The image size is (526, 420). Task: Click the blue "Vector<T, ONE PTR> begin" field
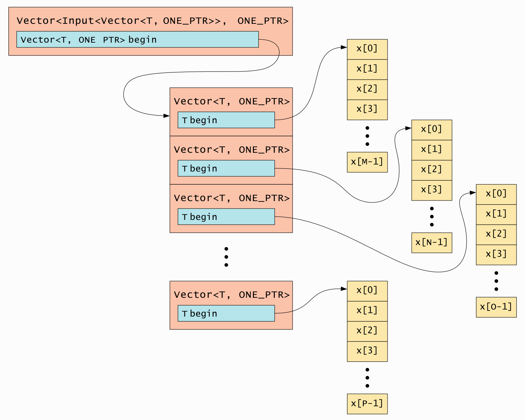click(x=137, y=40)
